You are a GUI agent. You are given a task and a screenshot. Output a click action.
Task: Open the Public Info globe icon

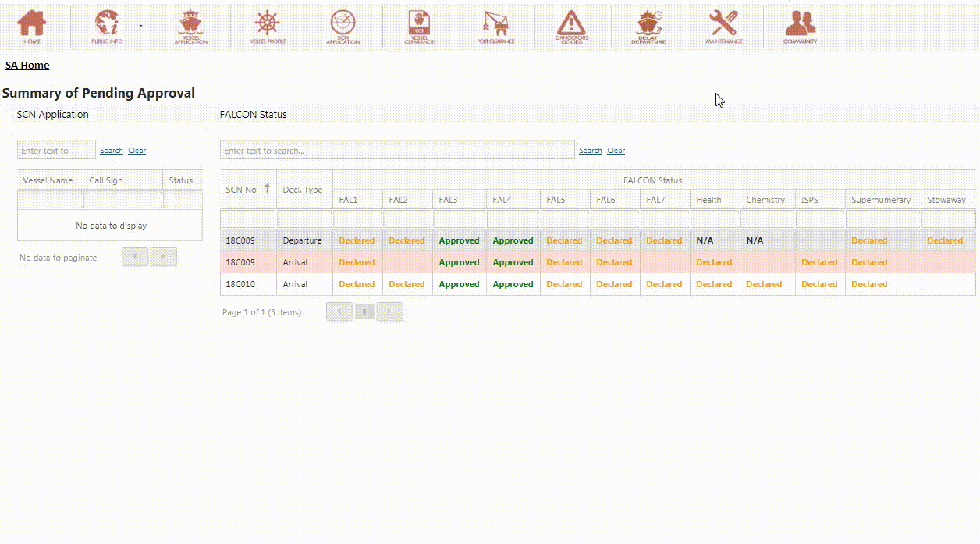click(x=107, y=27)
